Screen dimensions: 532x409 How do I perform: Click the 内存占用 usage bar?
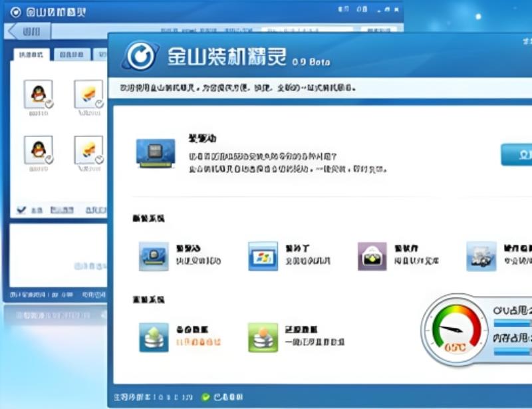click(513, 352)
